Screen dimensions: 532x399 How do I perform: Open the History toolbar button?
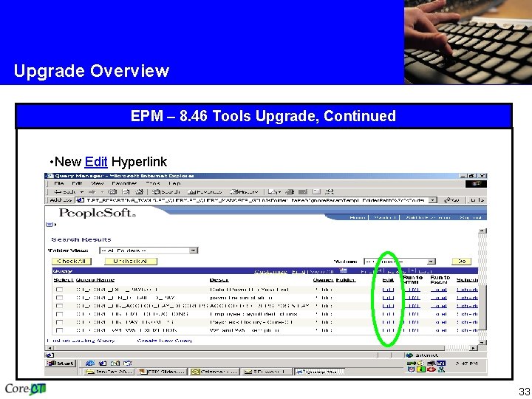click(244, 191)
